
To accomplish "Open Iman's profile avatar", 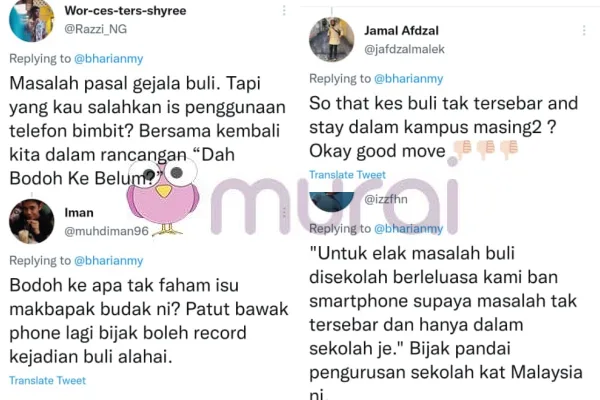I will coord(31,221).
